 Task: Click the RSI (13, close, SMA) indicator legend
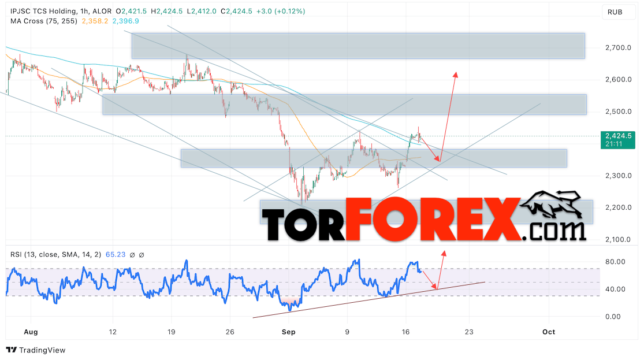(55, 254)
